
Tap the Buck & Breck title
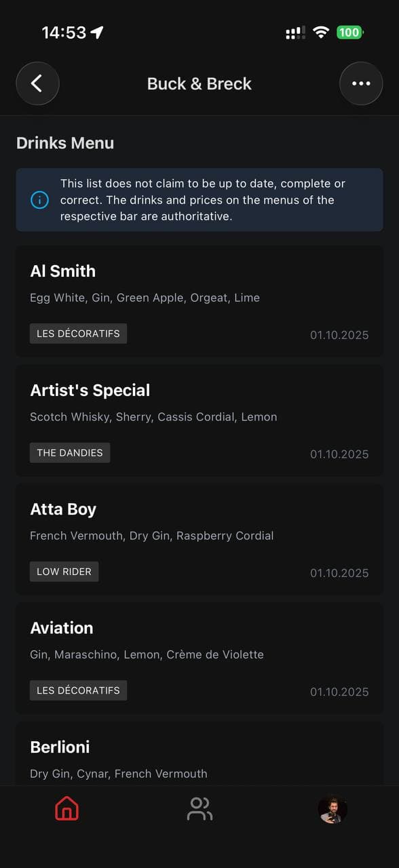tap(199, 83)
